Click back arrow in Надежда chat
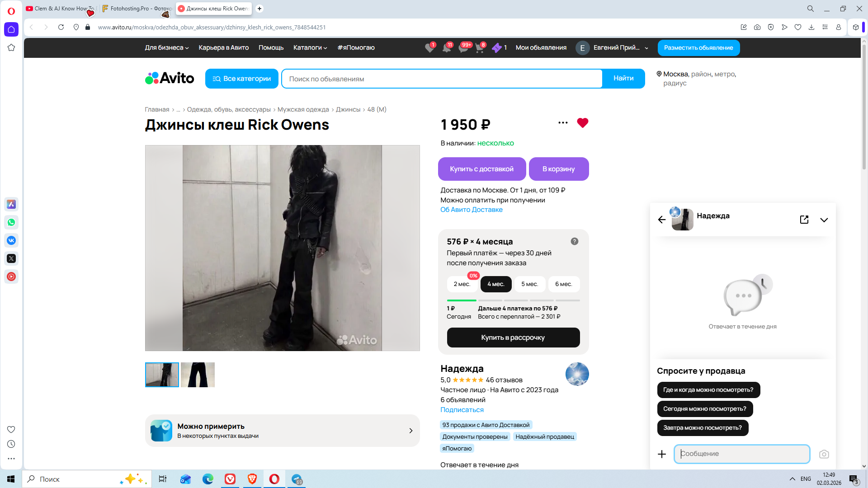Screen dimensions: 868x488 [x=662, y=220]
